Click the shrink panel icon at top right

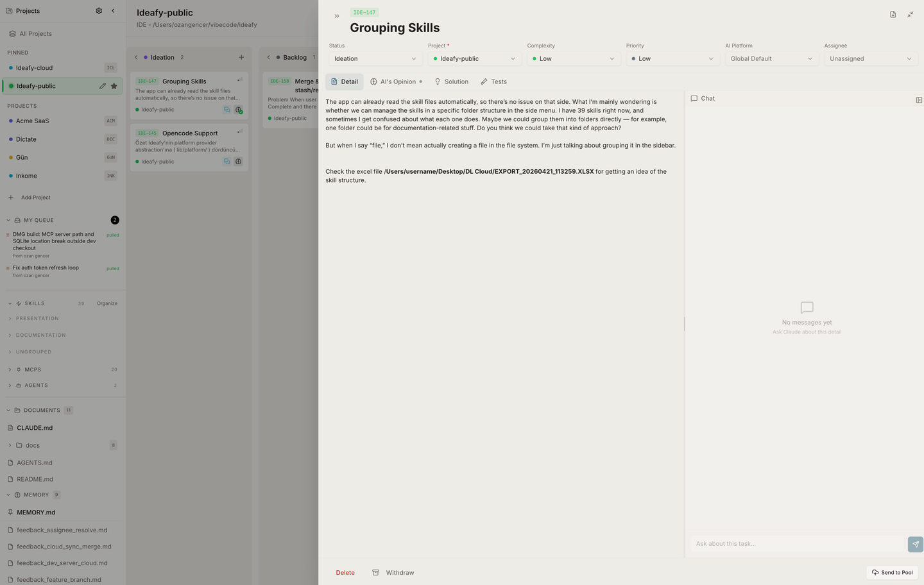[x=911, y=14]
